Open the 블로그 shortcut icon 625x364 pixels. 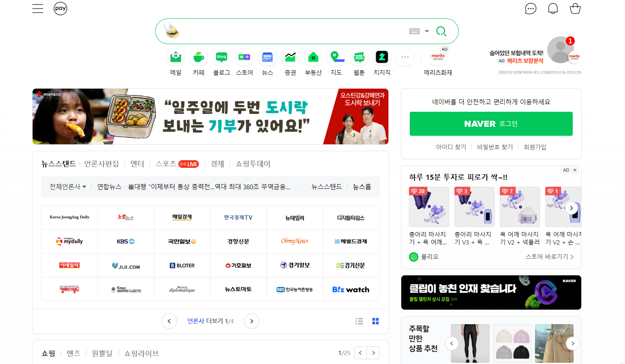tap(222, 62)
